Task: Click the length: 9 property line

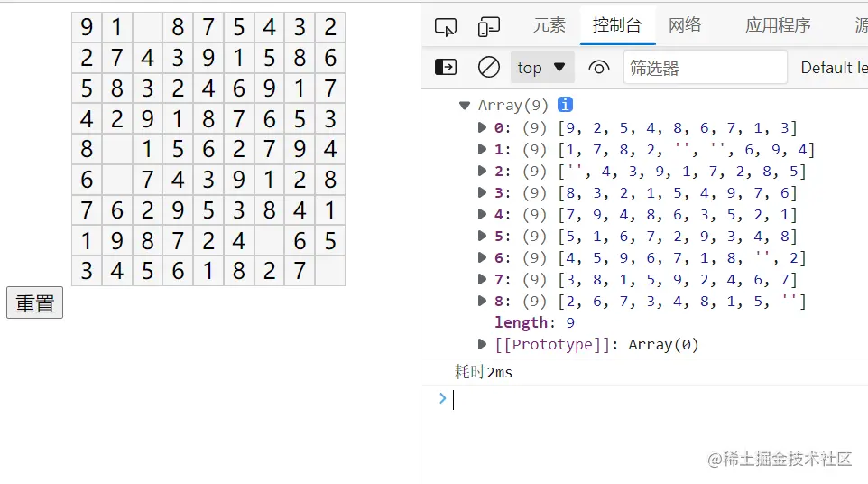Action: pyautogui.click(x=534, y=322)
